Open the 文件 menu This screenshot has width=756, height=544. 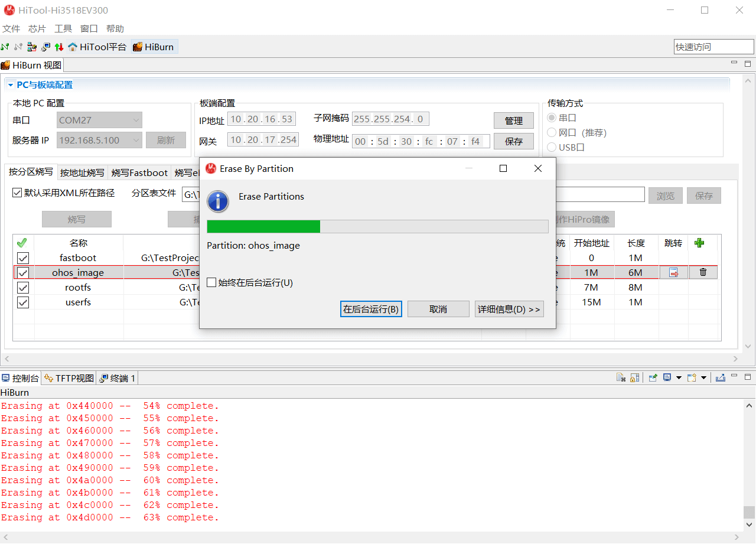coord(11,28)
